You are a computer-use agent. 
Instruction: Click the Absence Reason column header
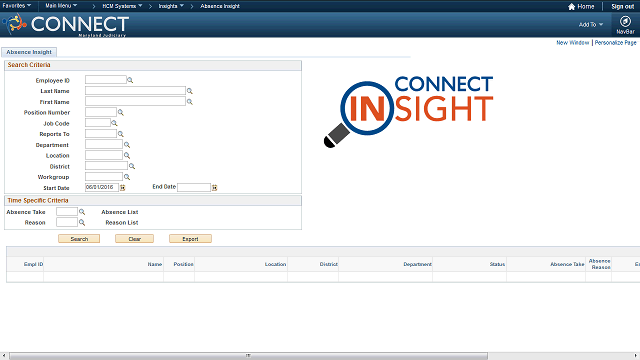[x=599, y=264]
